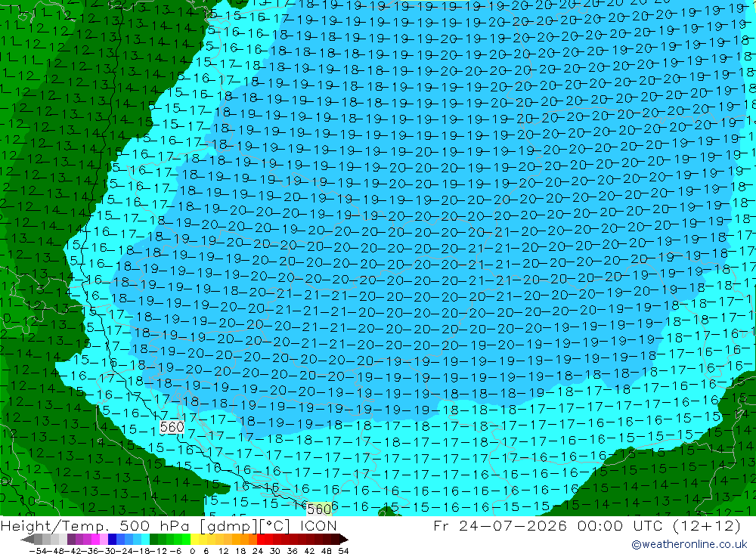756x554 pixels.
Task: Click the '30' legend value
Action: (275, 551)
